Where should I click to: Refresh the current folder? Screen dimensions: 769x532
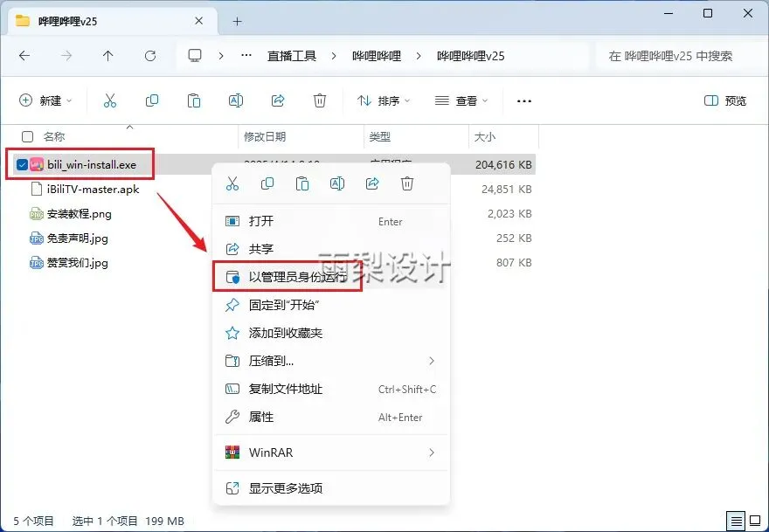[x=150, y=56]
